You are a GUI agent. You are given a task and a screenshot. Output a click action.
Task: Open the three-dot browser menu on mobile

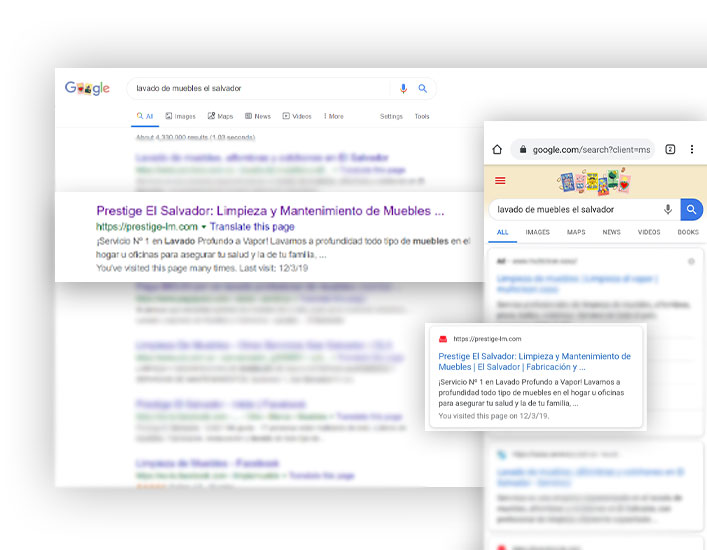(x=692, y=149)
